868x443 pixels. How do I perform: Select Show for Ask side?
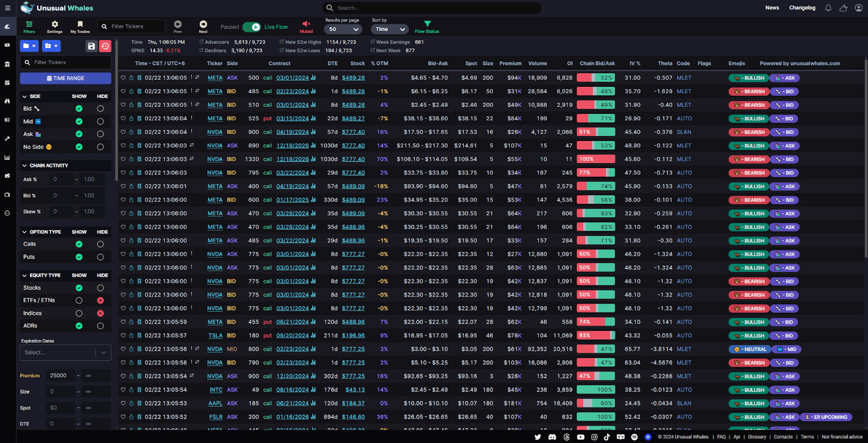[x=79, y=134]
